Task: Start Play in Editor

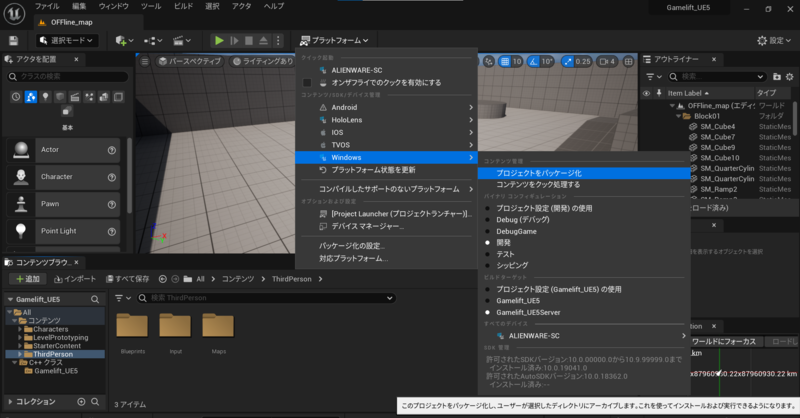Action: tap(219, 40)
